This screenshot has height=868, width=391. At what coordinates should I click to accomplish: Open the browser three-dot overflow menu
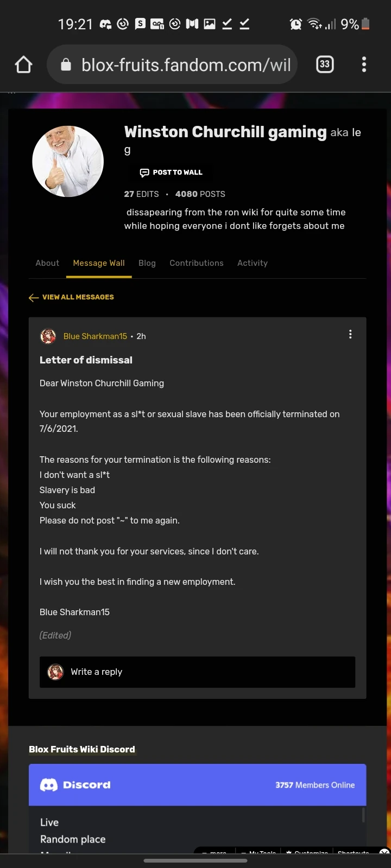pos(364,65)
